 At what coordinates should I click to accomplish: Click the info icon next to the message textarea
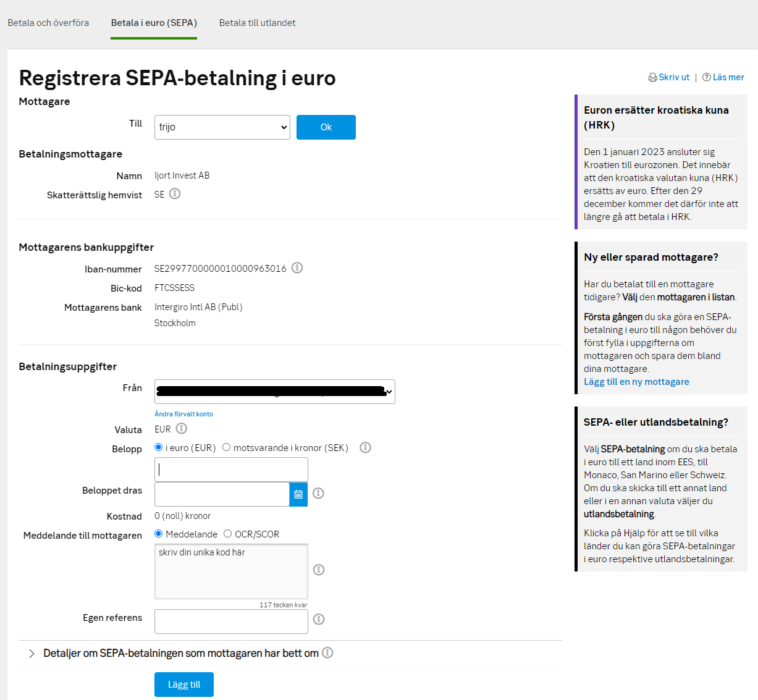(319, 570)
